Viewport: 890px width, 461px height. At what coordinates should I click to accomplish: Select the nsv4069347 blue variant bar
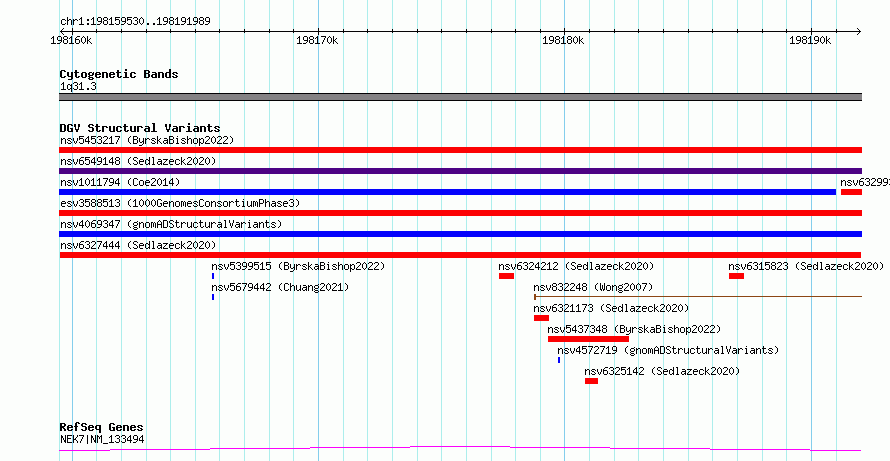(460, 234)
